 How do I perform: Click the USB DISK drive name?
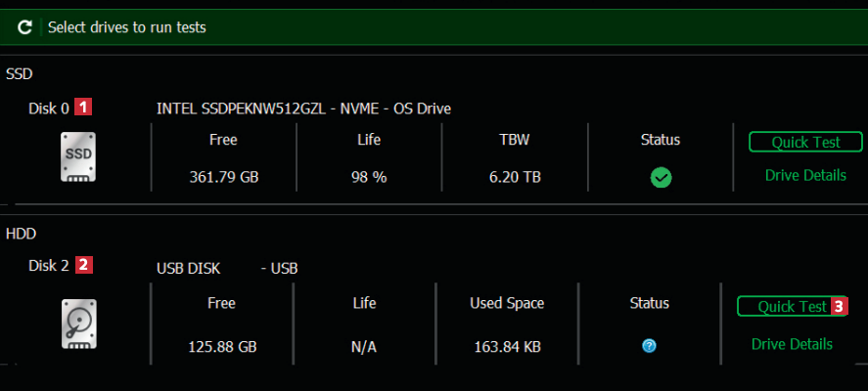189,268
